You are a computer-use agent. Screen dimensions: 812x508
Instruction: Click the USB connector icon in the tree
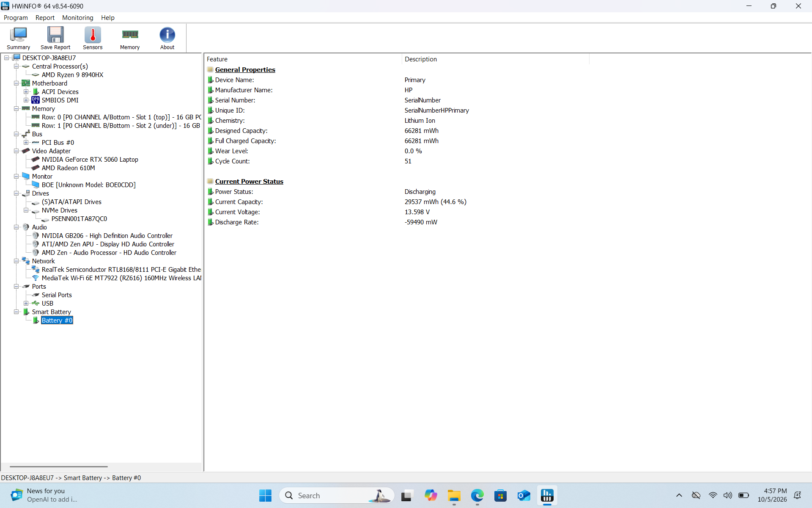point(36,304)
